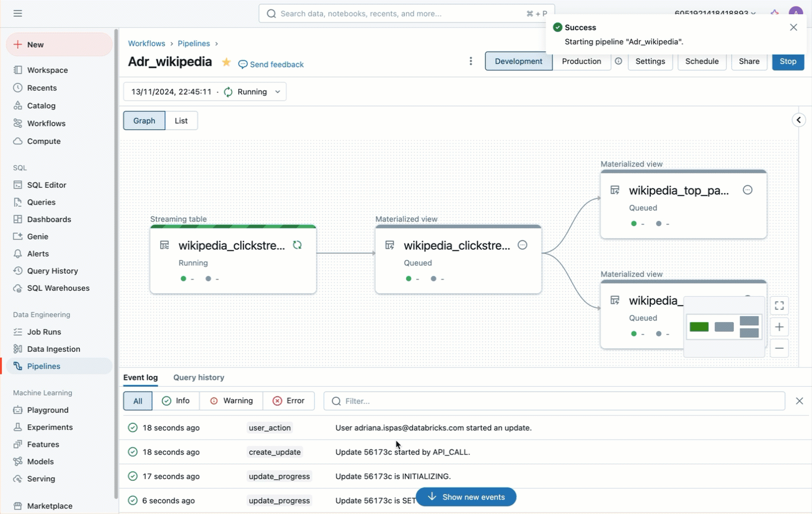
Task: Filter event log by Warning
Action: 231,401
